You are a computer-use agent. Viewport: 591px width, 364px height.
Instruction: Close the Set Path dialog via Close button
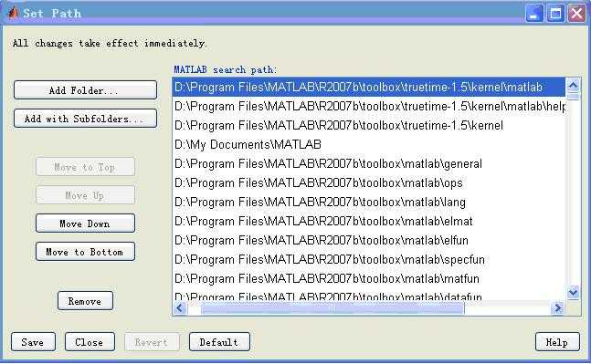[90, 342]
